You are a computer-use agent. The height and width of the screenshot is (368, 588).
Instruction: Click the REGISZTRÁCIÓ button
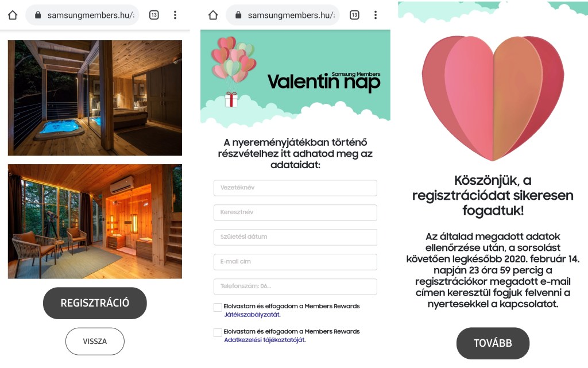pos(95,303)
